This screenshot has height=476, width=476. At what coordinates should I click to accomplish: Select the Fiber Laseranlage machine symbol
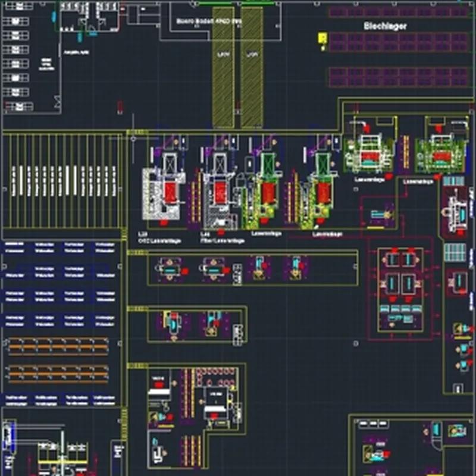pyautogui.click(x=220, y=192)
